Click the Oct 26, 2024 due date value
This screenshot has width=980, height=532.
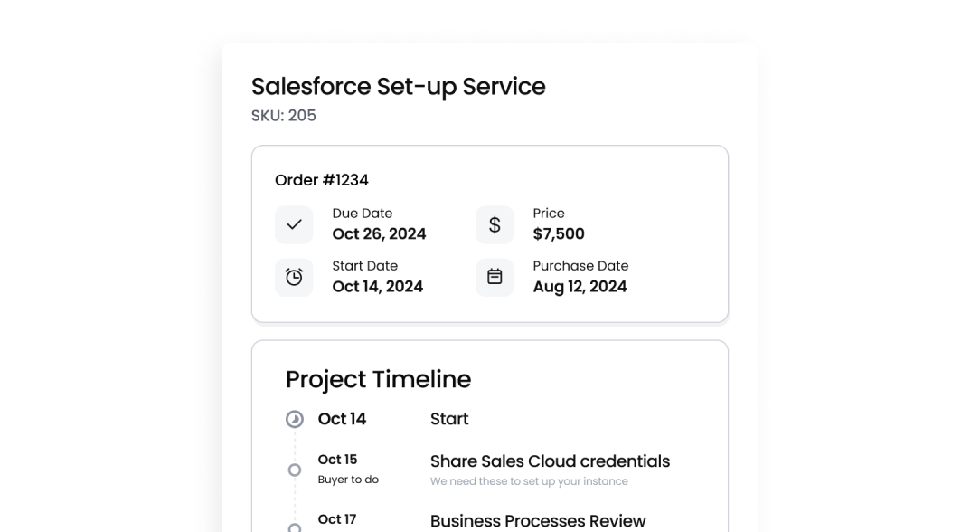coord(379,233)
